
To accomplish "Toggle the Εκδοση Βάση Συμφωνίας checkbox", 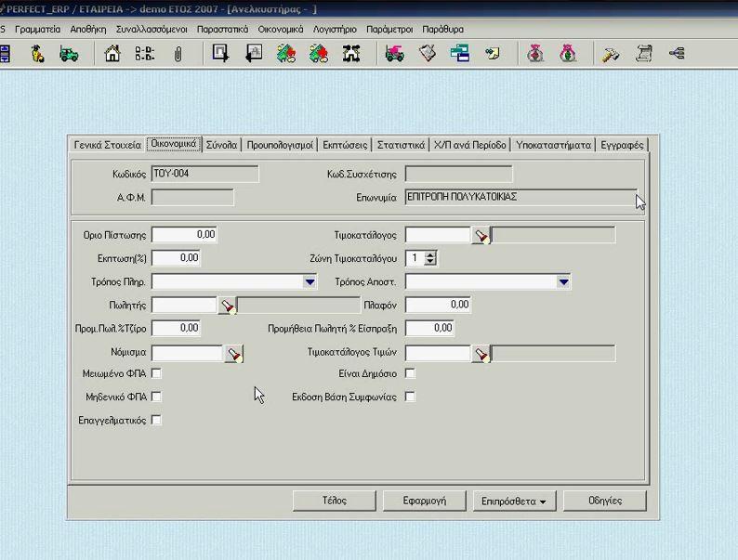I will coord(410,397).
